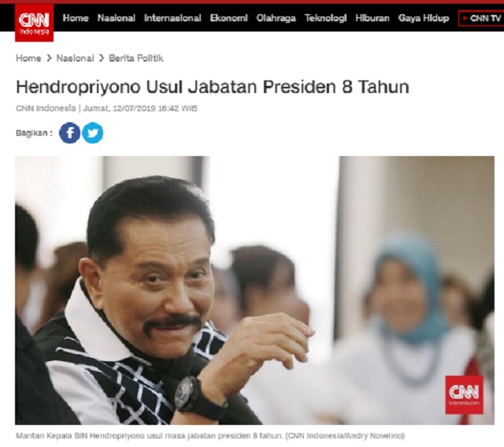Open Home in the navigation bar
Image resolution: width=504 pixels, height=447 pixels.
(x=76, y=18)
